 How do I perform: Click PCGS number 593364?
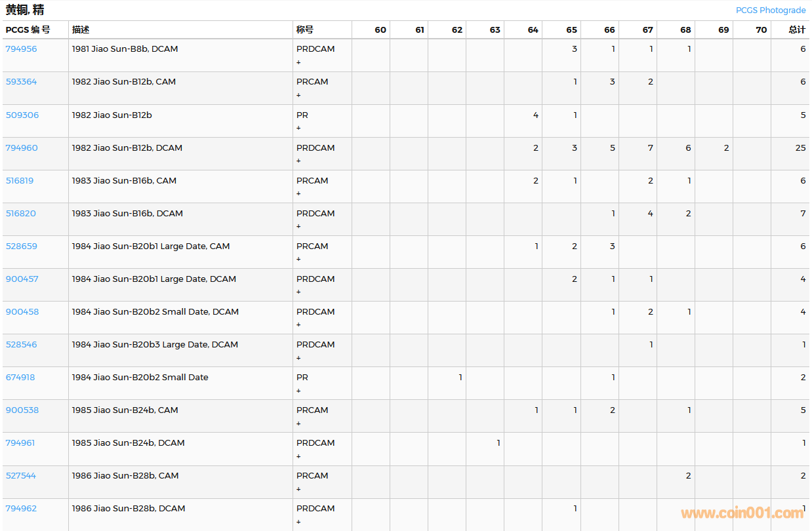tap(22, 82)
